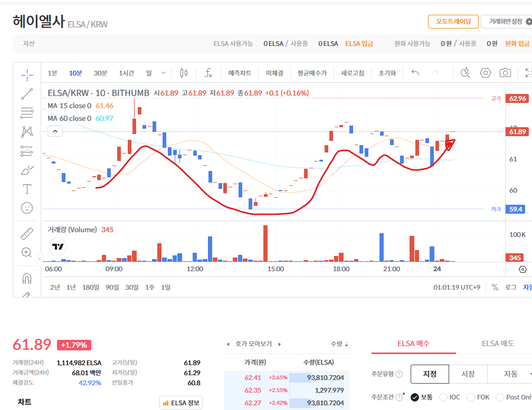
Task: Select the ruler measure tool
Action: (x=27, y=234)
